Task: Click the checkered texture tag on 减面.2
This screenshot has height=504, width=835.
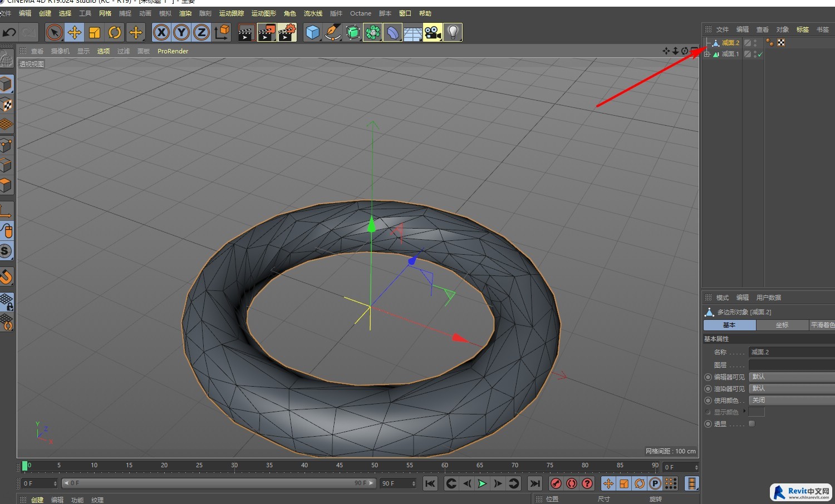Action: click(x=781, y=43)
